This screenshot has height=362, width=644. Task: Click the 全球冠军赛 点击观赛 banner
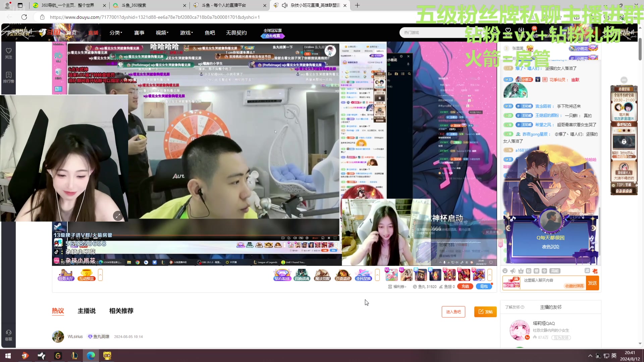click(273, 33)
